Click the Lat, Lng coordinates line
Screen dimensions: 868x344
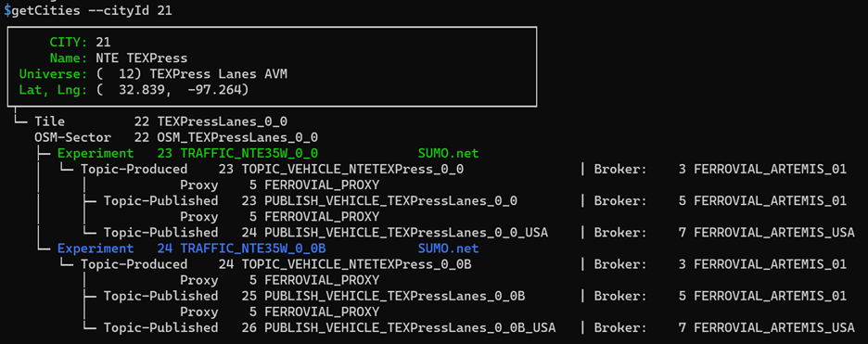134,90
